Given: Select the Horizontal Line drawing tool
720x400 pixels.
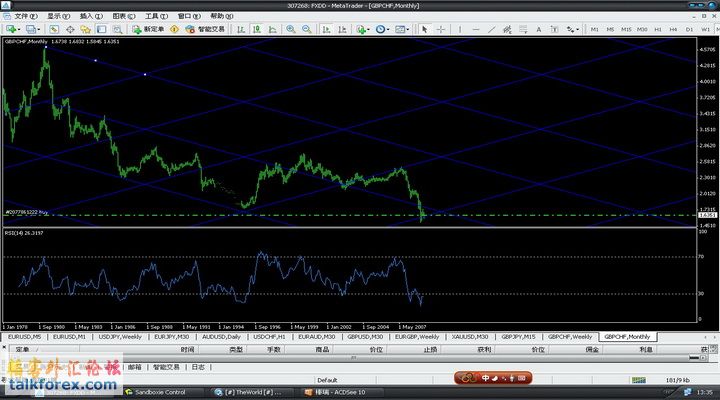Looking at the screenshot, I should tap(476, 29).
